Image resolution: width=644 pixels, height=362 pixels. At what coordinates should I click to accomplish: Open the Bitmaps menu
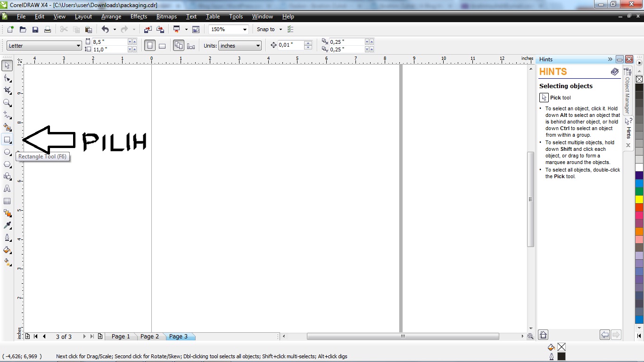(166, 16)
